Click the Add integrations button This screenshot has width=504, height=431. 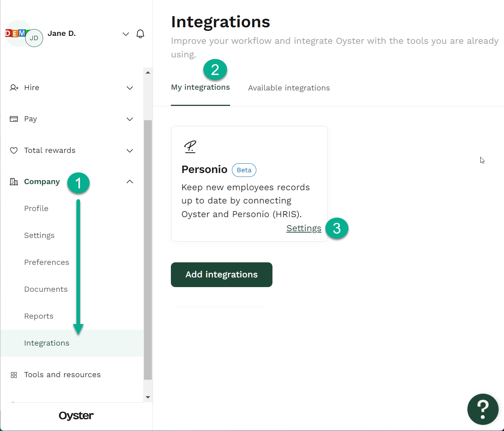221,275
